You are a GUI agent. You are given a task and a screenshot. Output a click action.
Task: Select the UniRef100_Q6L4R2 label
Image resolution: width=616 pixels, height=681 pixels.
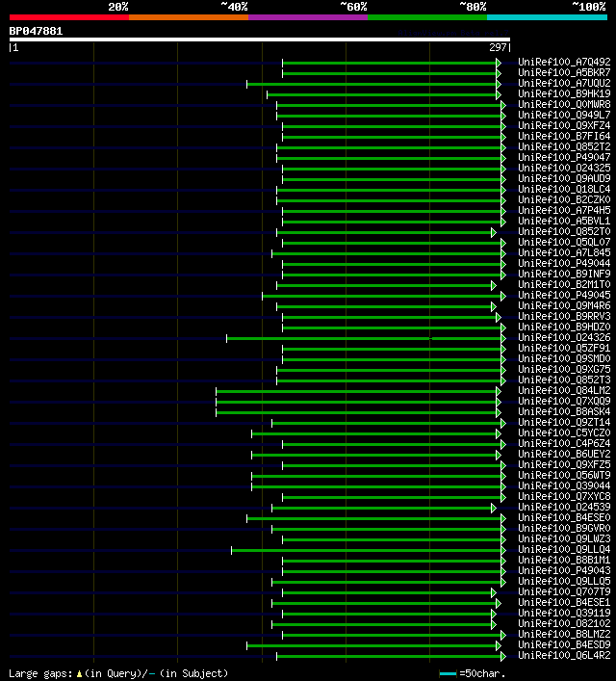coord(564,655)
